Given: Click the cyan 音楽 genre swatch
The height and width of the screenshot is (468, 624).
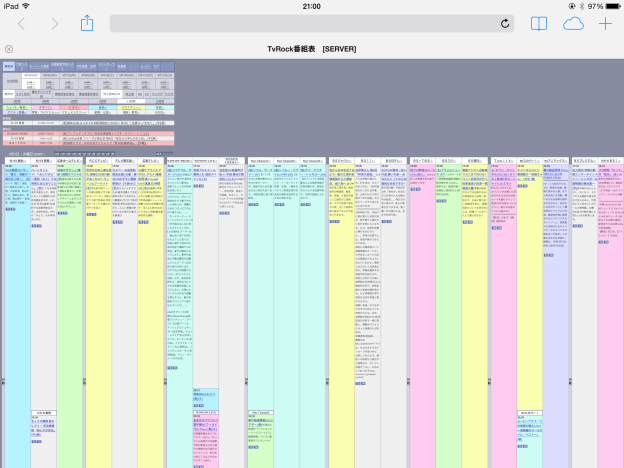Looking at the screenshot, I should [x=103, y=107].
